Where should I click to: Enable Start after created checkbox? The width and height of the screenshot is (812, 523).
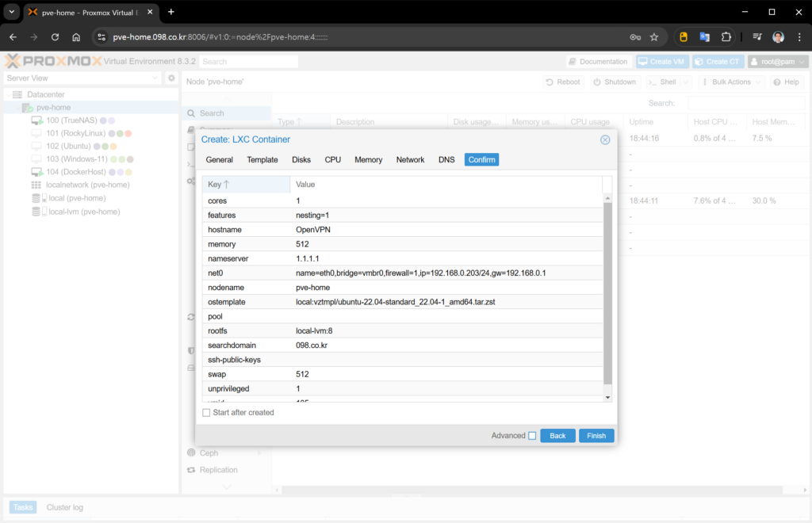[207, 413]
